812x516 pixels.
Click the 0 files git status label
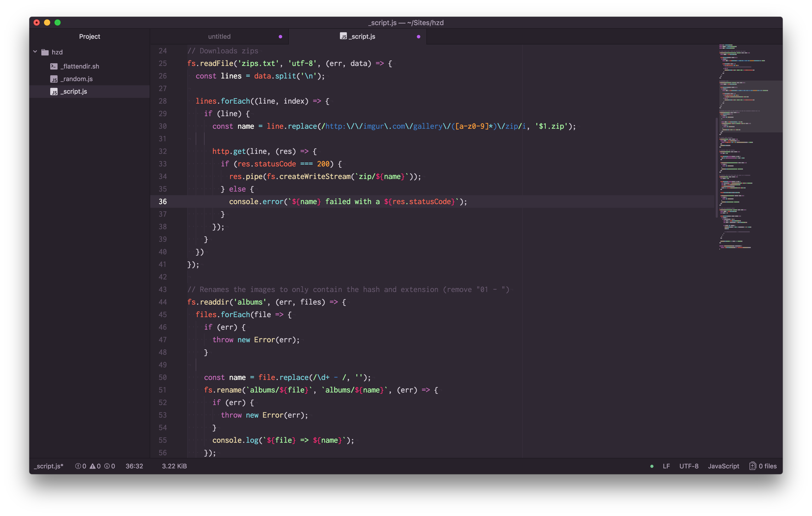click(768, 466)
